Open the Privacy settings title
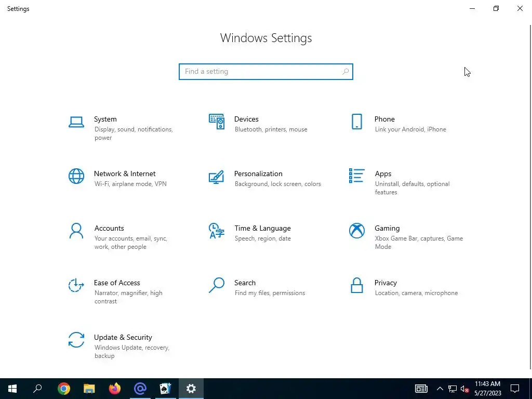532x399 pixels. pyautogui.click(x=385, y=283)
